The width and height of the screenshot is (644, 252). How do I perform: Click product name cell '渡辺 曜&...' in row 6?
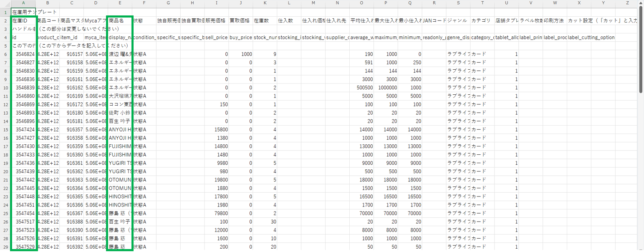(120, 54)
